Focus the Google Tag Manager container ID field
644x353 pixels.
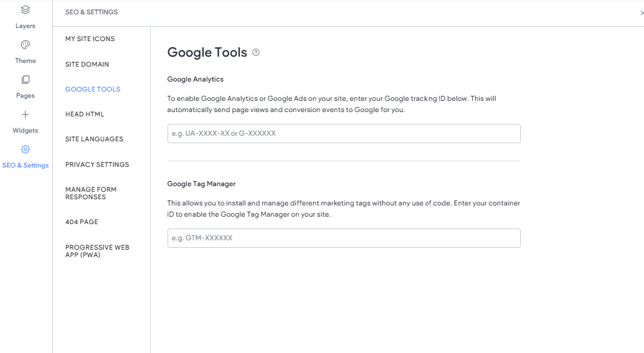pos(344,238)
